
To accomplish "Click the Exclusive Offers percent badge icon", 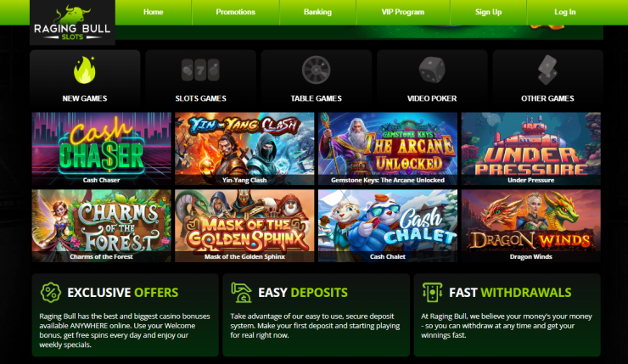I will (x=51, y=293).
